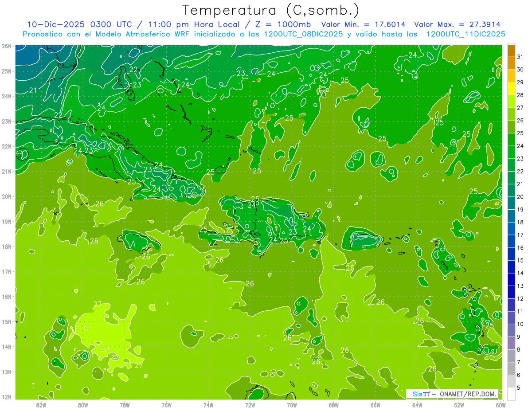Click the lime swatch between legend 27 and 28
This screenshot has height=411, width=532.
(x=511, y=102)
